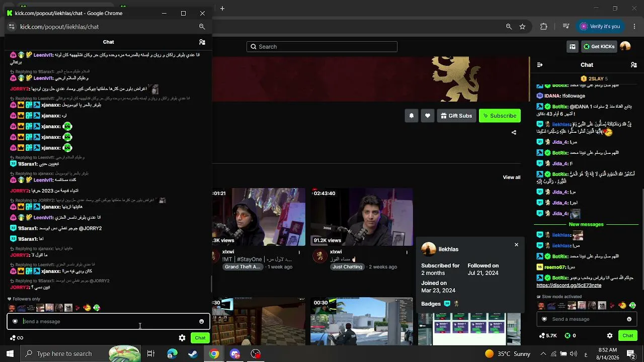The image size is (644, 362).
Task: Open the profile avatar menu in Kick header
Action: tap(625, 46)
